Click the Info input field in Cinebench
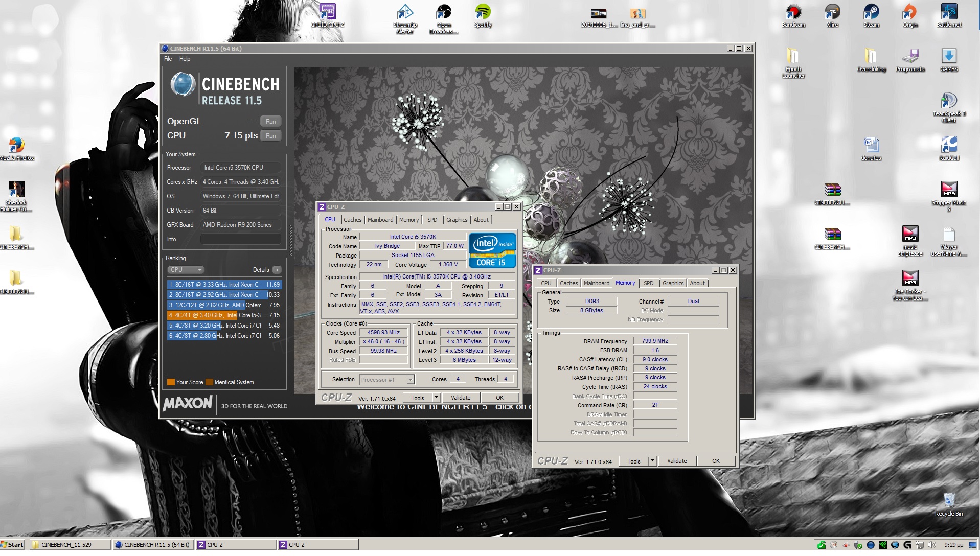 240,239
